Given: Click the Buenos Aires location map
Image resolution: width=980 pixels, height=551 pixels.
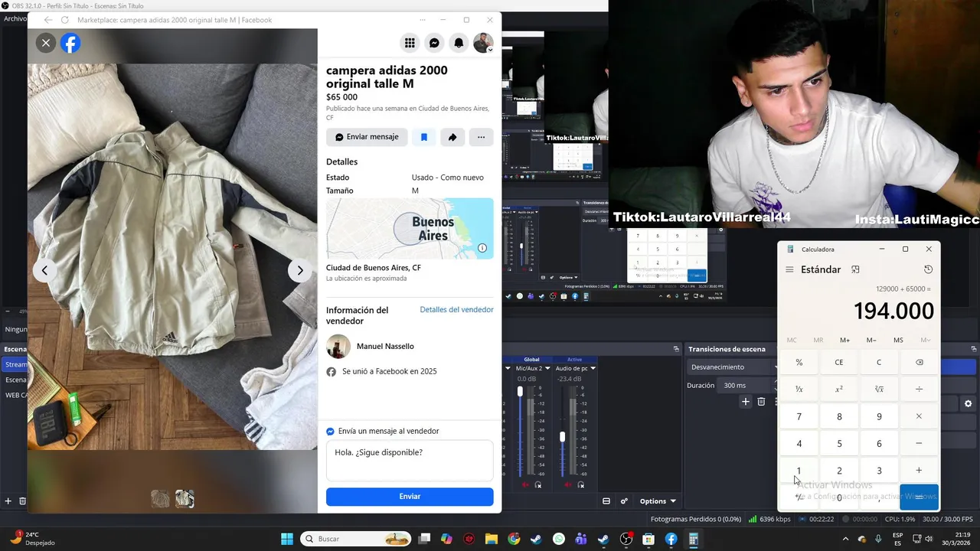Looking at the screenshot, I should pyautogui.click(x=410, y=229).
